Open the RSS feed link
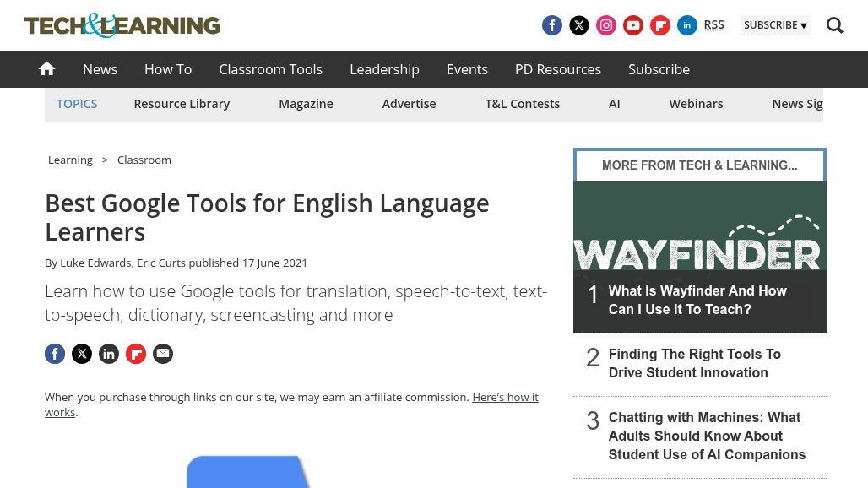This screenshot has height=488, width=868. pyautogui.click(x=713, y=24)
